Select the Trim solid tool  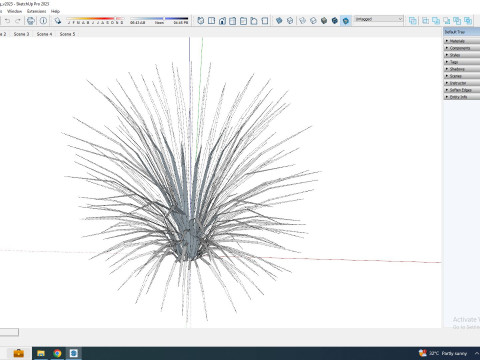pyautogui.click(x=457, y=21)
